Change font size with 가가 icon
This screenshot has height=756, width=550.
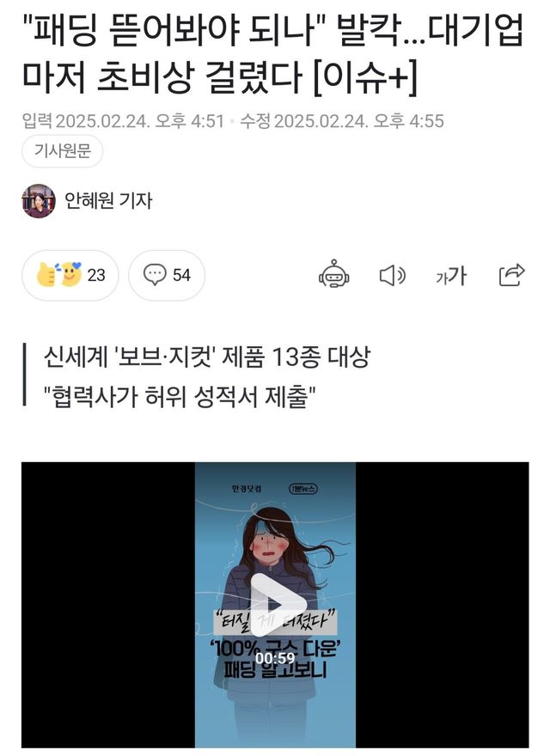tap(451, 276)
